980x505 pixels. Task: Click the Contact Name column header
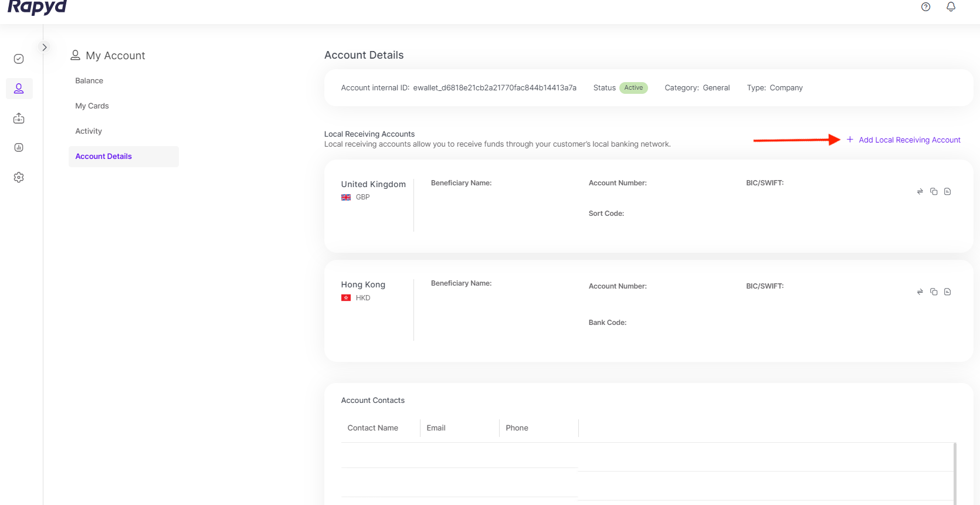pos(372,428)
